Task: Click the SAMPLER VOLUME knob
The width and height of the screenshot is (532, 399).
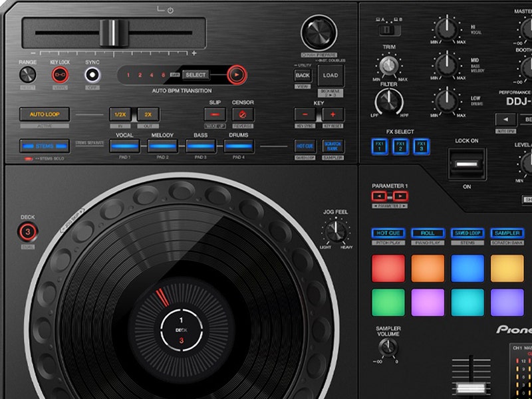Action: 388,346
